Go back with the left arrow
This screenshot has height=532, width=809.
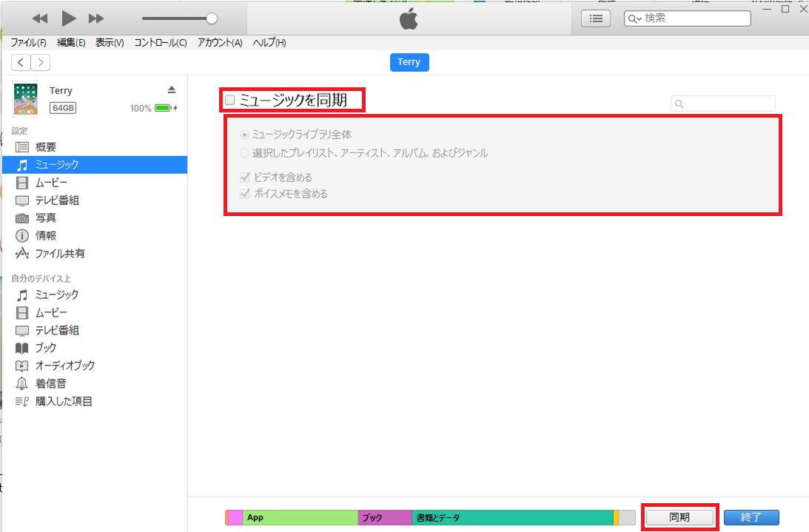click(21, 63)
